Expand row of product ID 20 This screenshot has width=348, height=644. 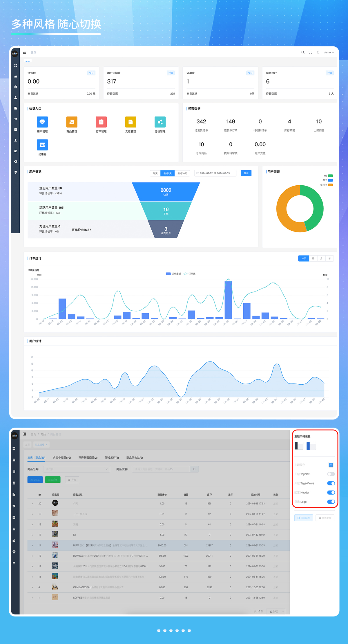(32, 504)
